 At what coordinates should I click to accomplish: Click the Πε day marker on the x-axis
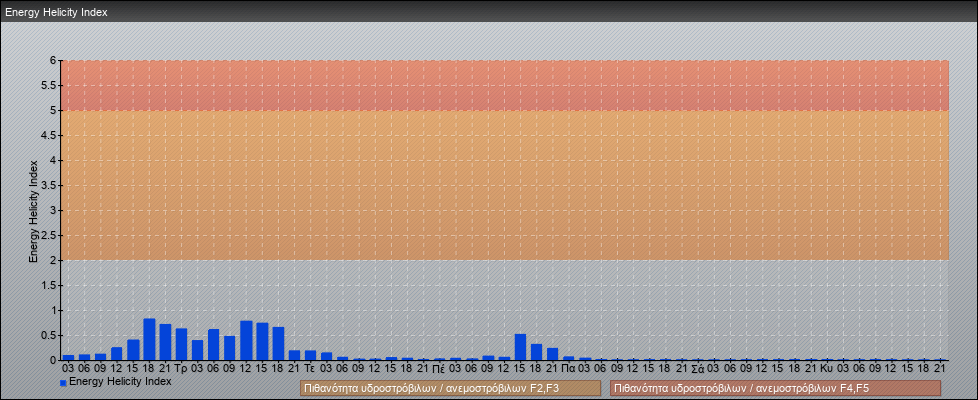439,368
